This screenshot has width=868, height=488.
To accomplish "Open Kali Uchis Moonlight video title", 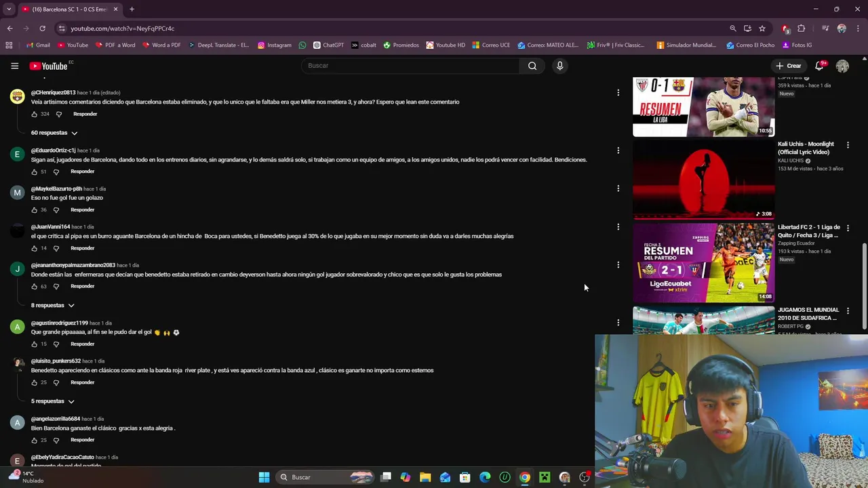I will [x=806, y=148].
